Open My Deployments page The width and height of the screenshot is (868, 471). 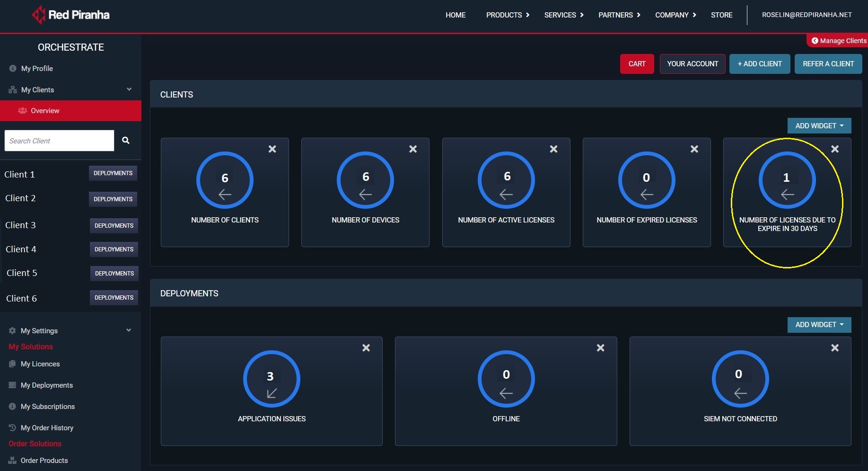[x=47, y=385]
